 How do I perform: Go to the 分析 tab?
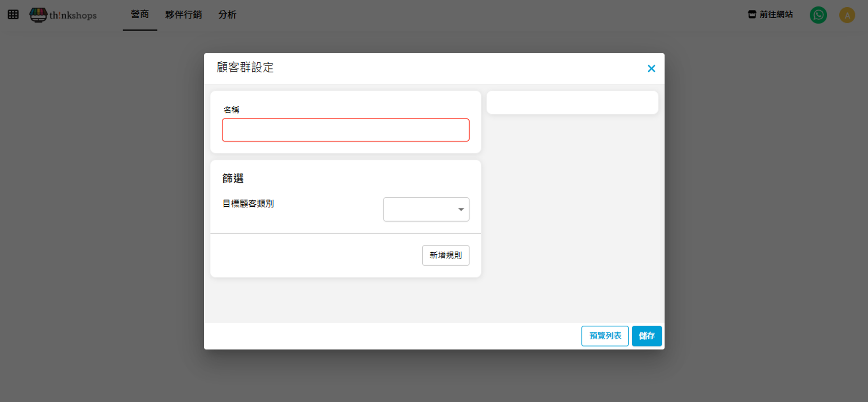click(227, 15)
